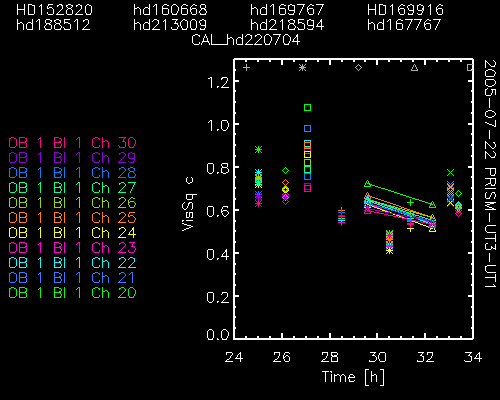Click the 2005-07-22 PRISM-UT3-UT1 title
The width and height of the screenshot is (500, 400).
[x=490, y=174]
